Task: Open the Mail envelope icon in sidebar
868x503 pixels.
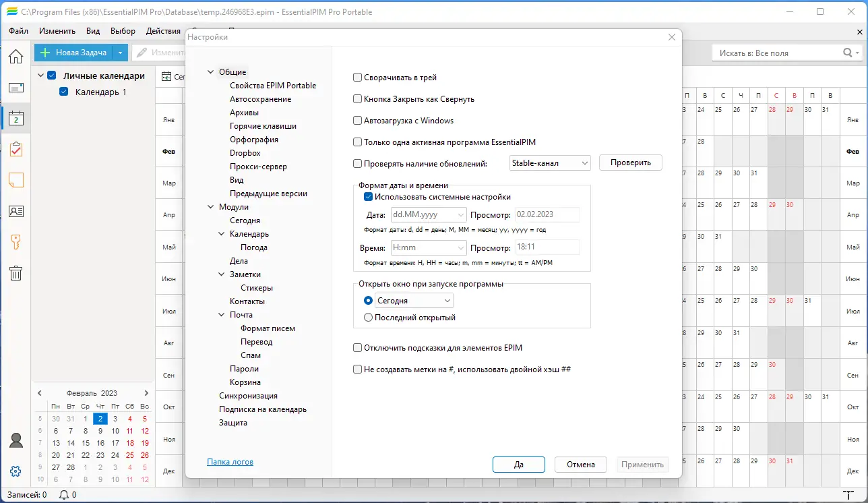Action: tap(16, 88)
